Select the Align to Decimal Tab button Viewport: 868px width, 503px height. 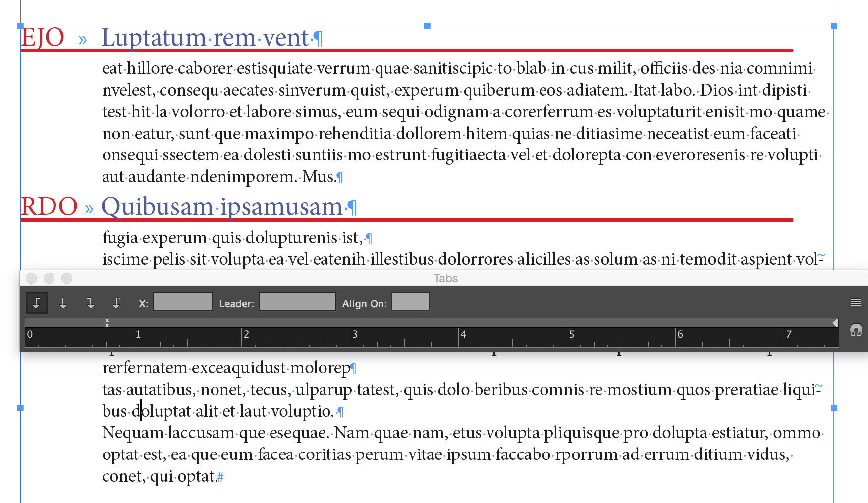116,303
